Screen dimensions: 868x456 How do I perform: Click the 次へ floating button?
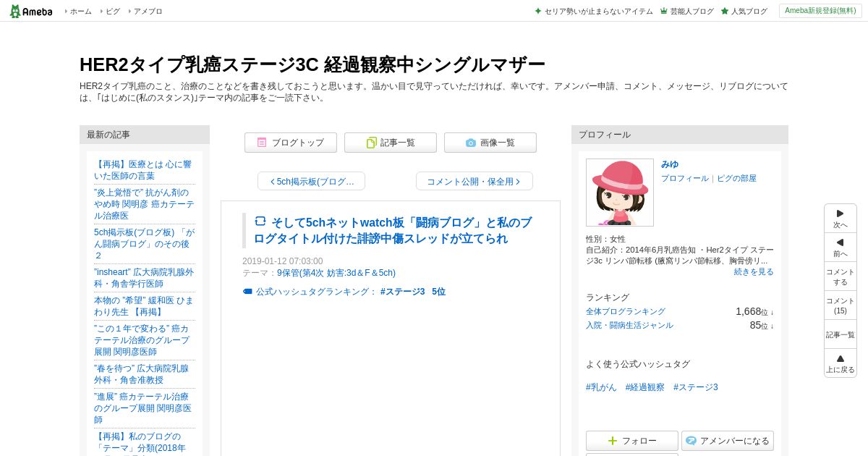pos(841,219)
